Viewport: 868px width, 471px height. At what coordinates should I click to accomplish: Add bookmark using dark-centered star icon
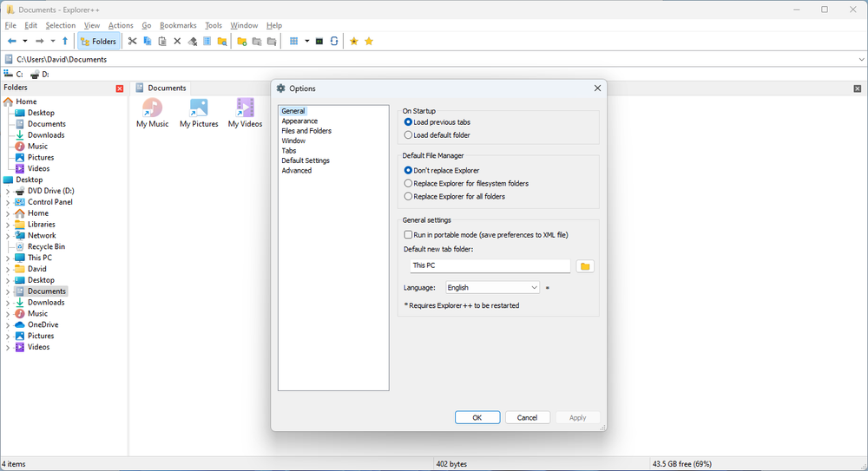(354, 41)
